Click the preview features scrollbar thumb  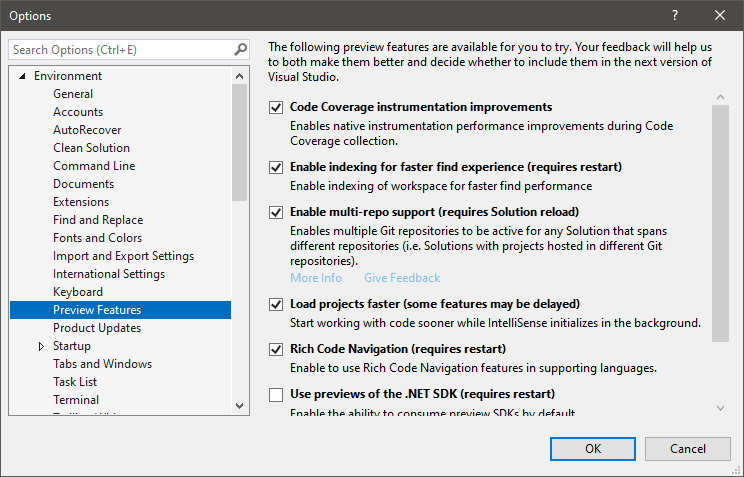tap(720, 223)
